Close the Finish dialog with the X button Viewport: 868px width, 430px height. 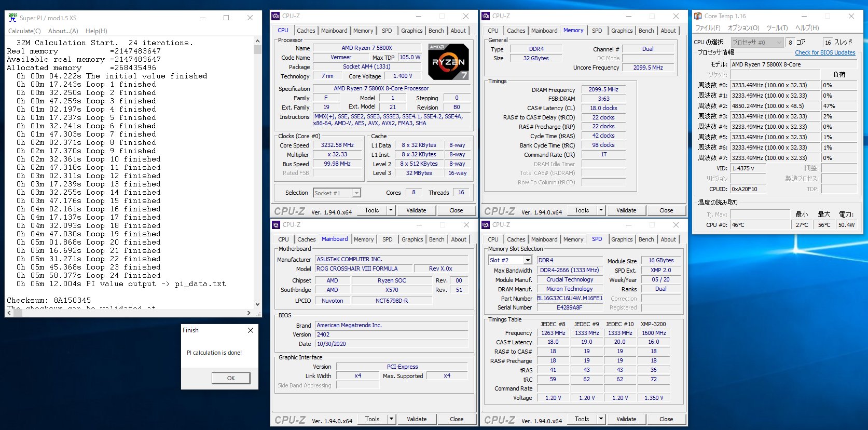tap(251, 330)
